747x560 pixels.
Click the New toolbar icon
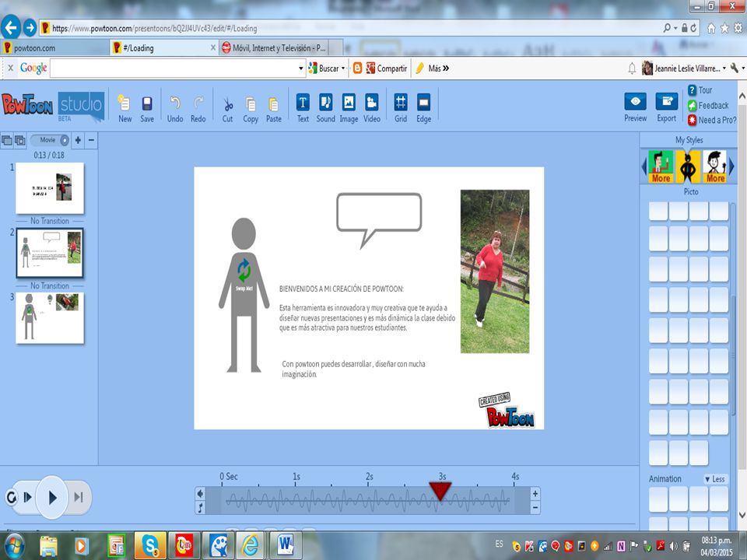124,103
